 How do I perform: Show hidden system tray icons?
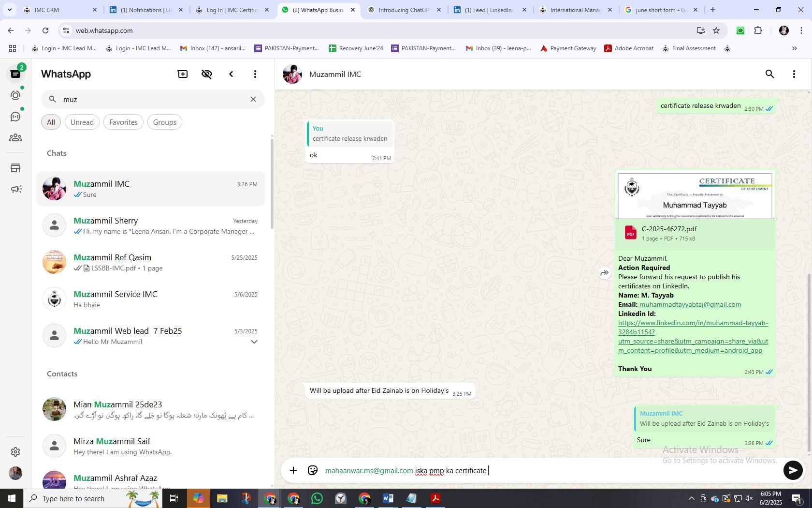click(x=691, y=498)
